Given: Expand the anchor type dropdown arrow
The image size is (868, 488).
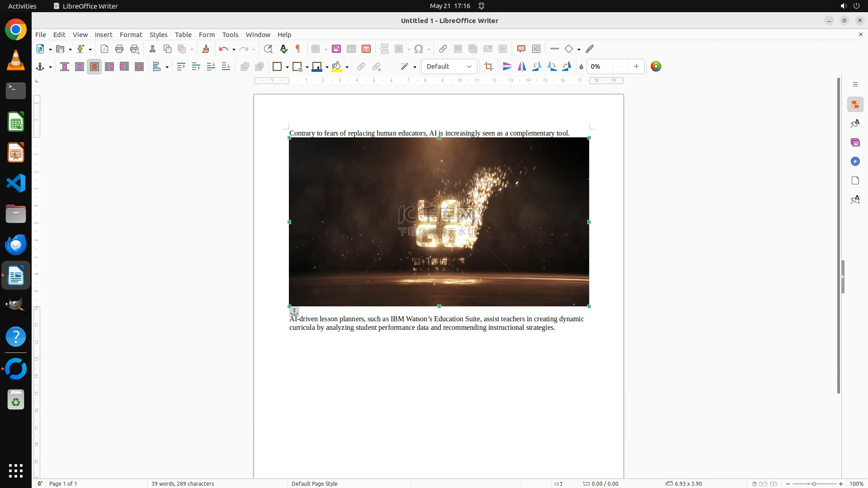Looking at the screenshot, I should pos(50,67).
